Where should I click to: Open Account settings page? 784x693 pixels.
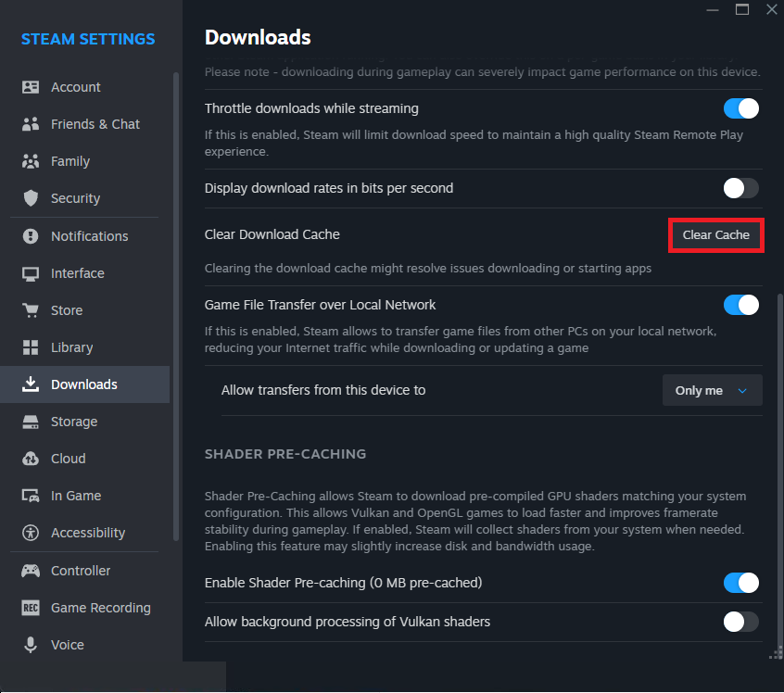coord(85,87)
